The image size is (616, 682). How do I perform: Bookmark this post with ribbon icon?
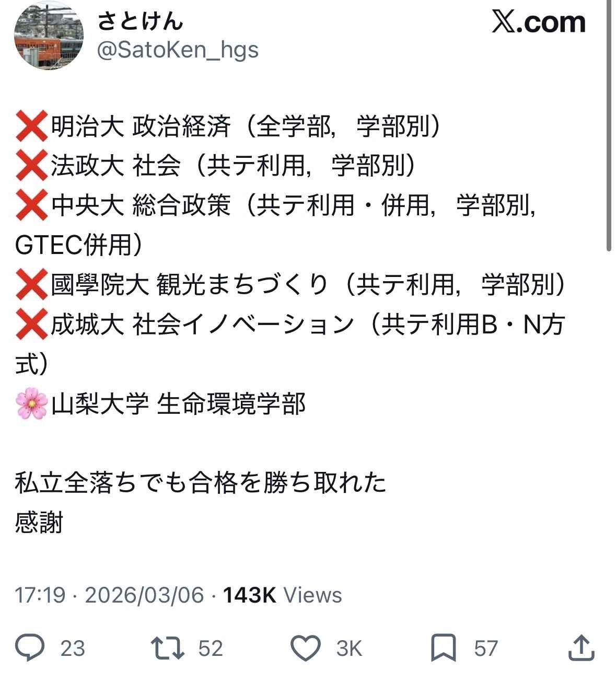pos(443,649)
